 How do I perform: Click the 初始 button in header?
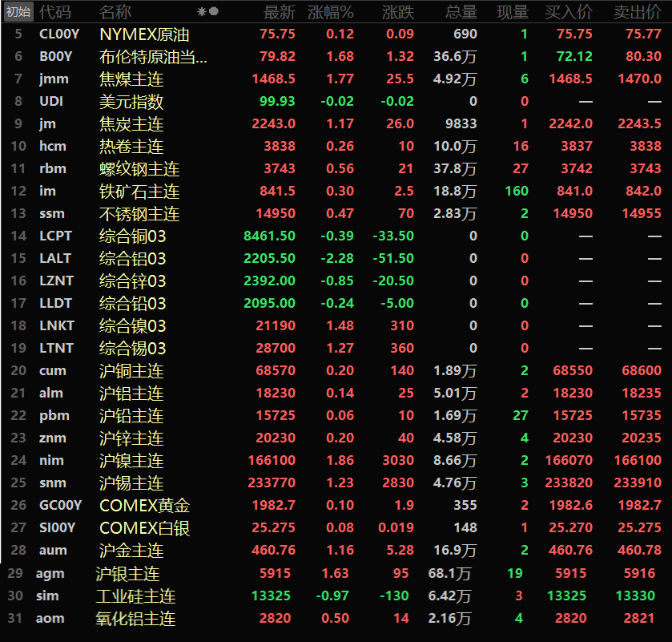[18, 11]
